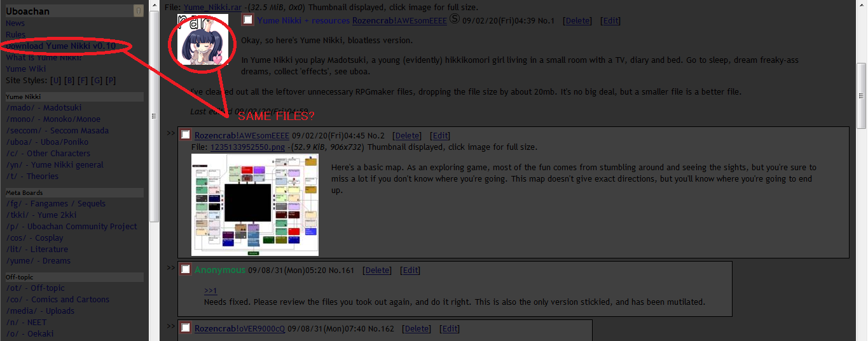Switch site style to G

click(97, 81)
